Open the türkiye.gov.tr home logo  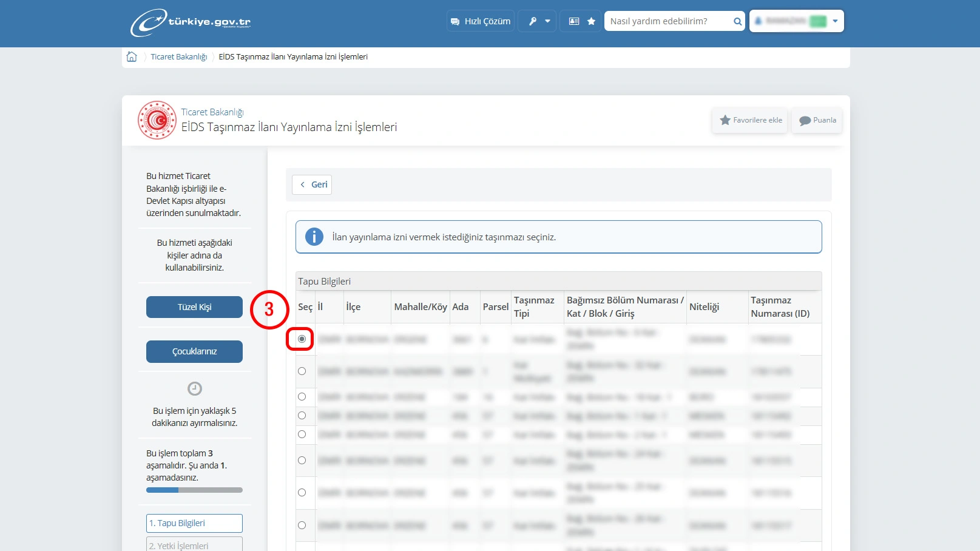tap(191, 22)
